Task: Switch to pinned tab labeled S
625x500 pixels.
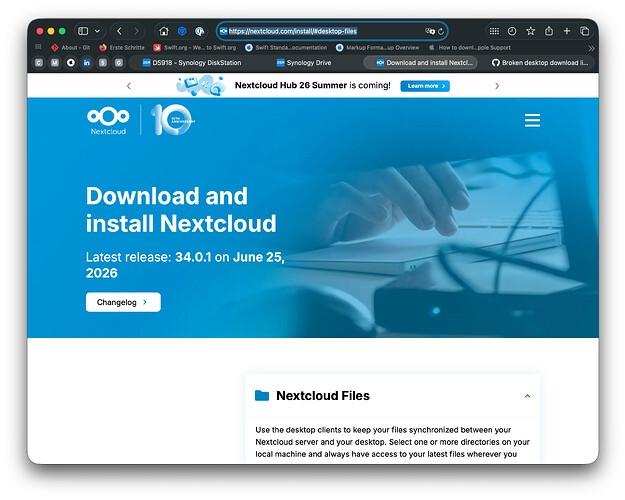Action: pos(102,63)
